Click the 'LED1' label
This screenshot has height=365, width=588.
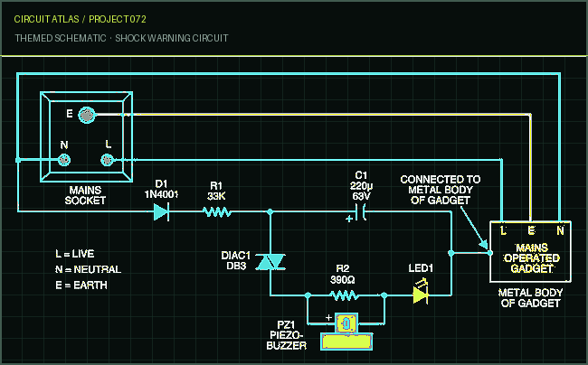[421, 268]
